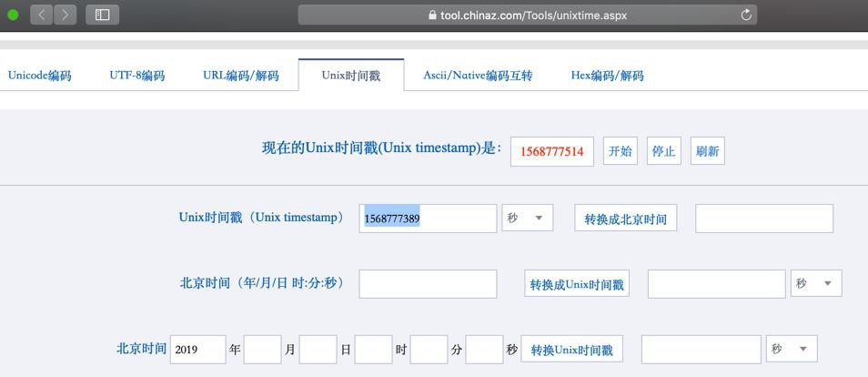Click the month field before 月
This screenshot has width=868, height=377.
262,350
